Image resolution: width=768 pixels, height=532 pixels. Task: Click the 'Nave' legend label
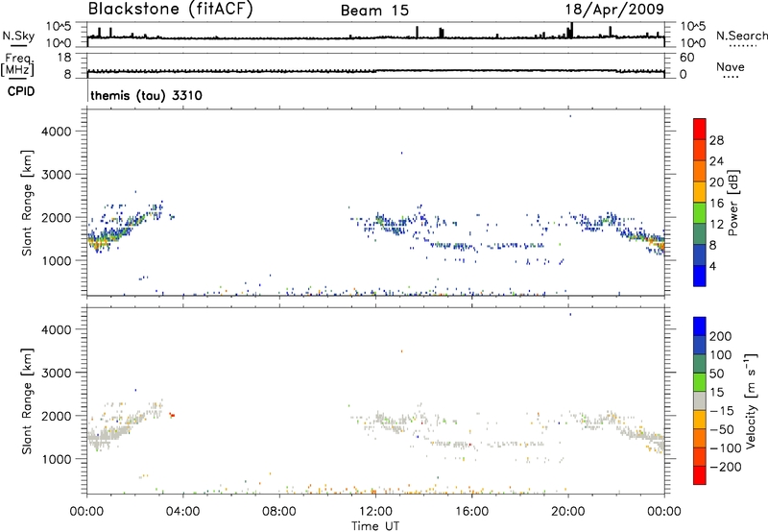[x=731, y=67]
